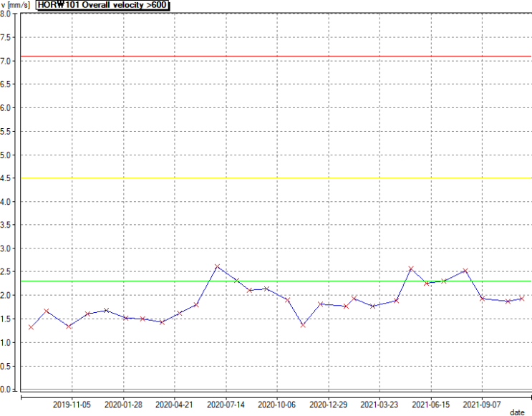Click the 2019-11-05 date label
This screenshot has height=416, width=532.
72,405
